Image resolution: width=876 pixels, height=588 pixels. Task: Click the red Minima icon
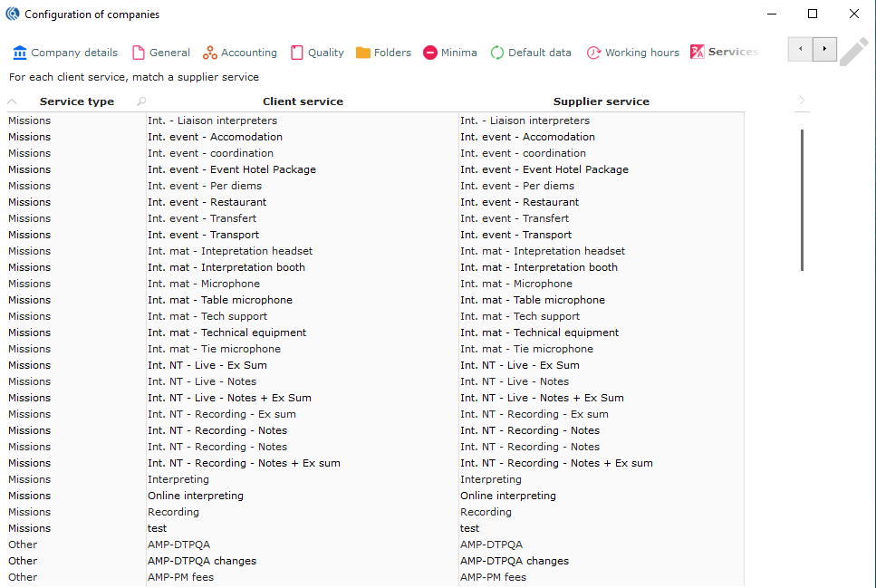click(x=430, y=53)
